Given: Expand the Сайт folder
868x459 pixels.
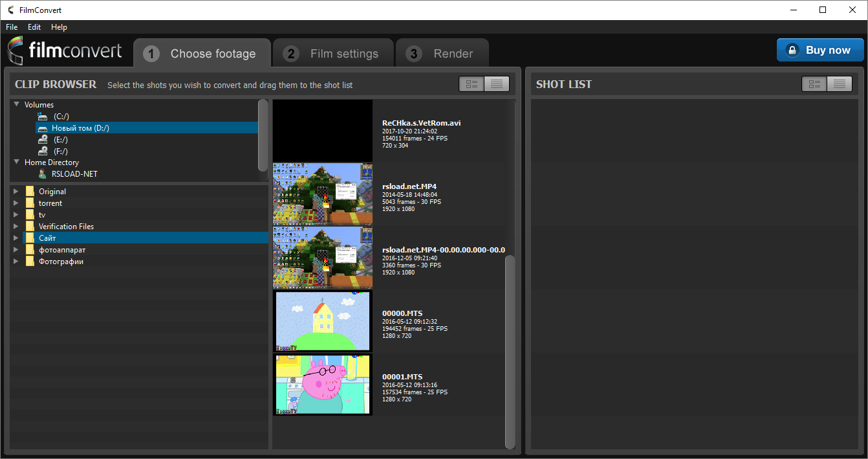Looking at the screenshot, I should click(16, 238).
